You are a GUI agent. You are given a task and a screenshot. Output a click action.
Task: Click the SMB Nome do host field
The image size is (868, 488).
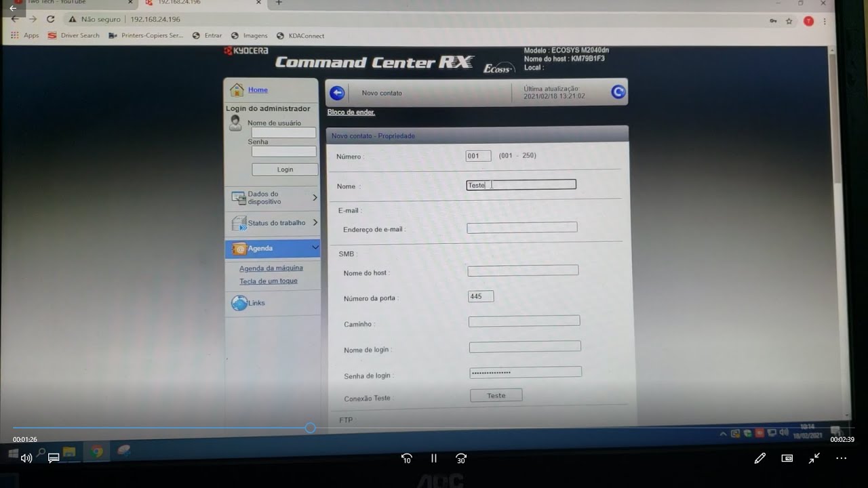pos(523,270)
